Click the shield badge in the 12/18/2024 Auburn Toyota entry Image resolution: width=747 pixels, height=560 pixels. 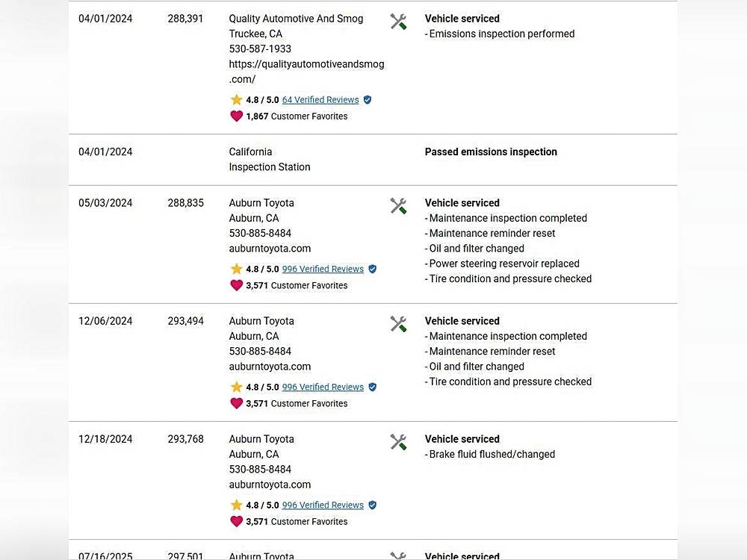[x=373, y=505]
